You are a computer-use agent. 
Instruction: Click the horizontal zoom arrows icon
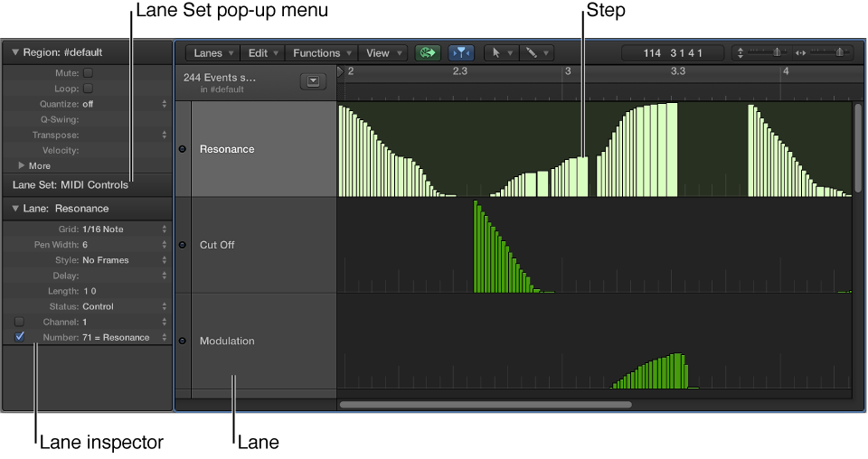800,53
